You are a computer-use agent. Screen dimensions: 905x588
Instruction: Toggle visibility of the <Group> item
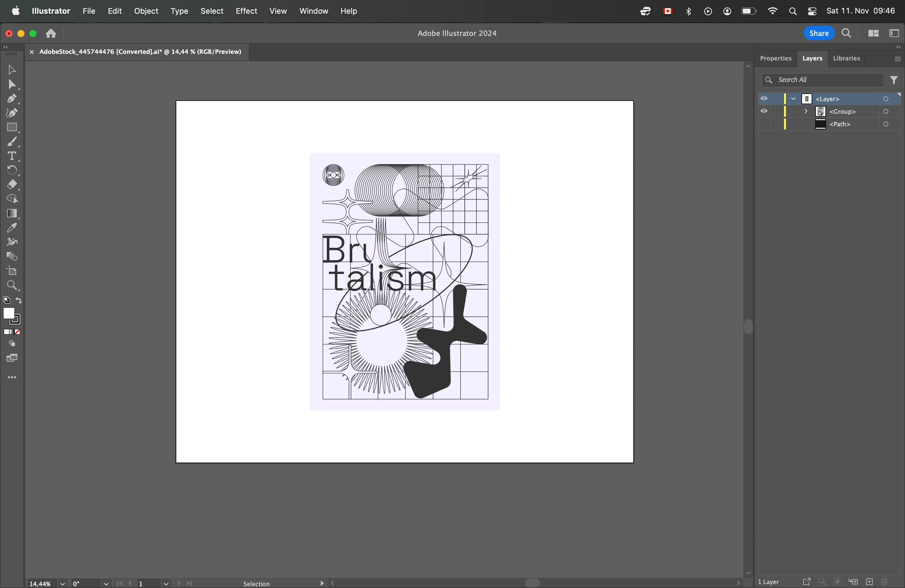point(764,111)
